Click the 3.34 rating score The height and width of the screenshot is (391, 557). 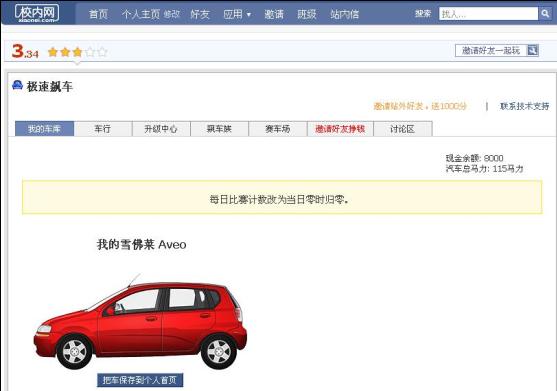tap(25, 51)
